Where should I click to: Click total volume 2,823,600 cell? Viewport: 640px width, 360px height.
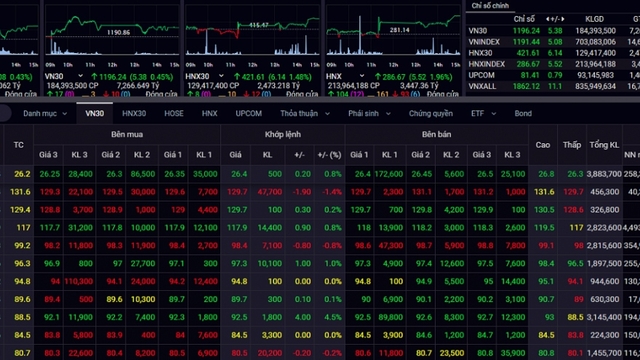604,228
